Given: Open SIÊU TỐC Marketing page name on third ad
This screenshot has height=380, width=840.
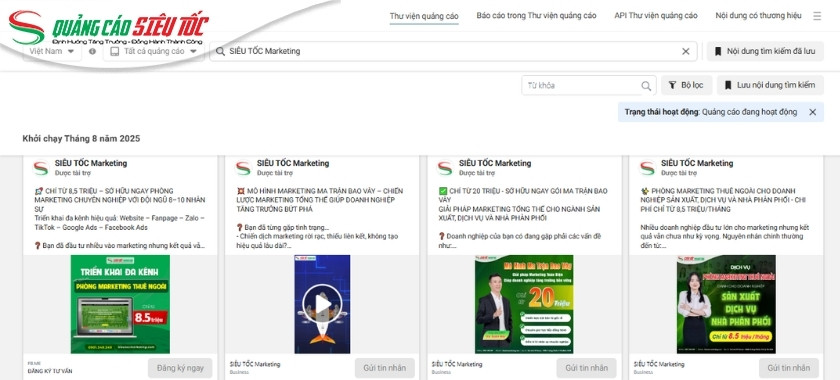Looking at the screenshot, I should pos(495,163).
